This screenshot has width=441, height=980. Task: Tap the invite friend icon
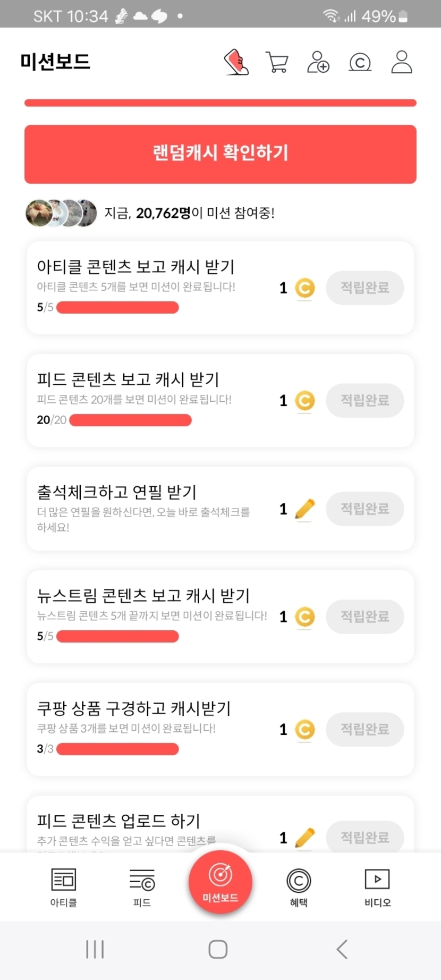point(318,62)
